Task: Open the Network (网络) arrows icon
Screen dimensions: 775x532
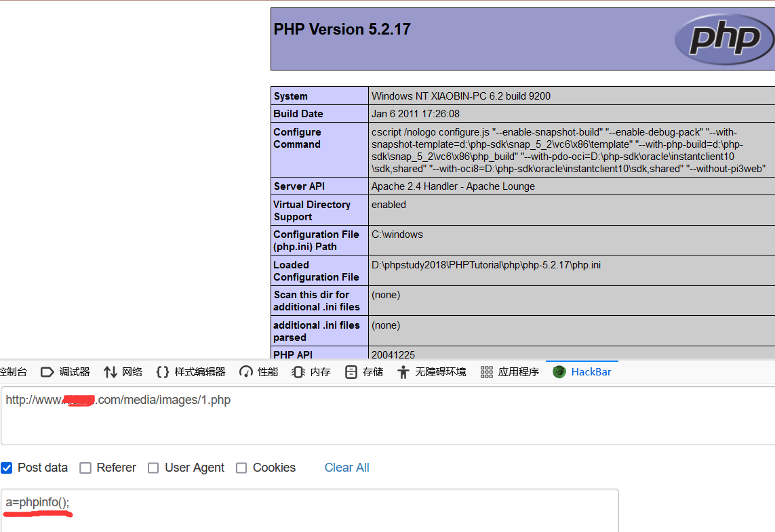Action: [111, 372]
